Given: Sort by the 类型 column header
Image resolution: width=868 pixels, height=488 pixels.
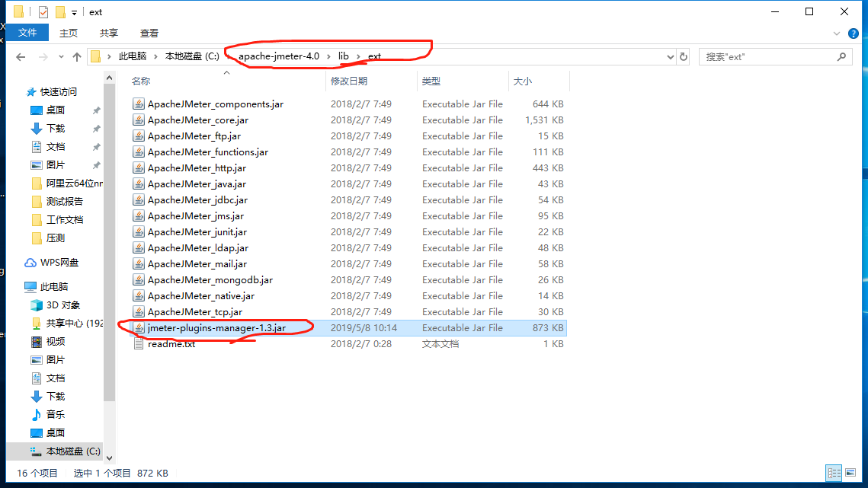Looking at the screenshot, I should point(431,81).
